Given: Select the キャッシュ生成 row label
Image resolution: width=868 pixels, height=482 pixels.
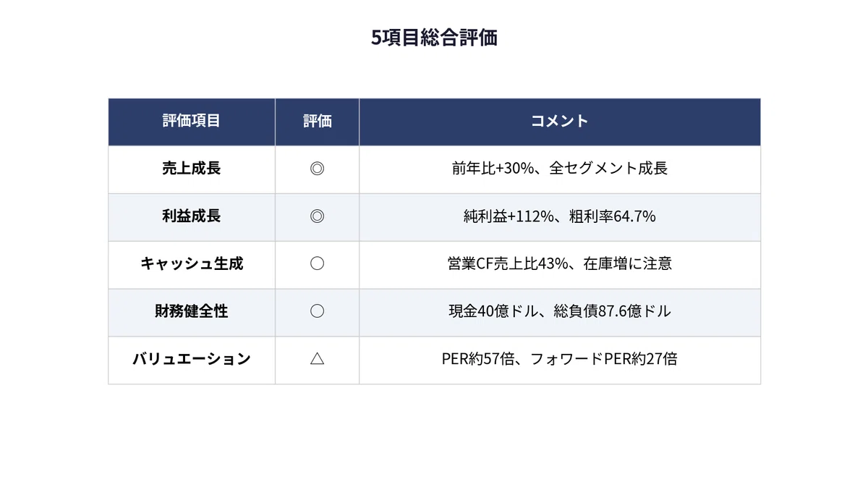Looking at the screenshot, I should pyautogui.click(x=192, y=264).
